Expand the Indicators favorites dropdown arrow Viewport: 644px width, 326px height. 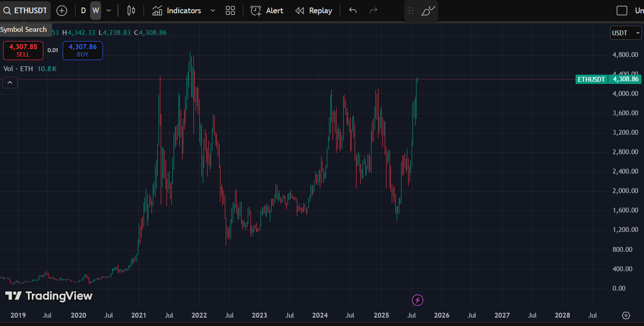213,11
